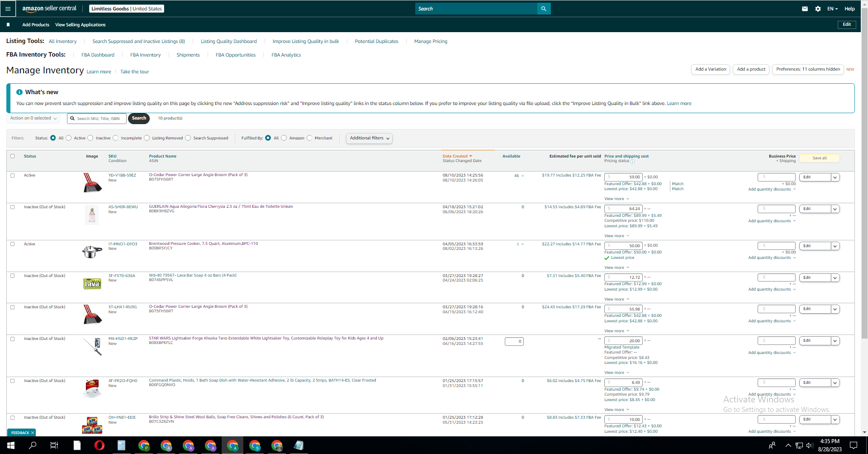Open the Calculator app on the taskbar
This screenshot has height=454, width=868.
tap(121, 445)
